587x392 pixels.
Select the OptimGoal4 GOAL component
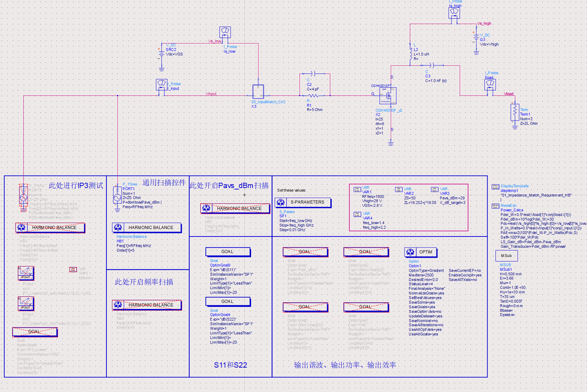[x=228, y=302]
